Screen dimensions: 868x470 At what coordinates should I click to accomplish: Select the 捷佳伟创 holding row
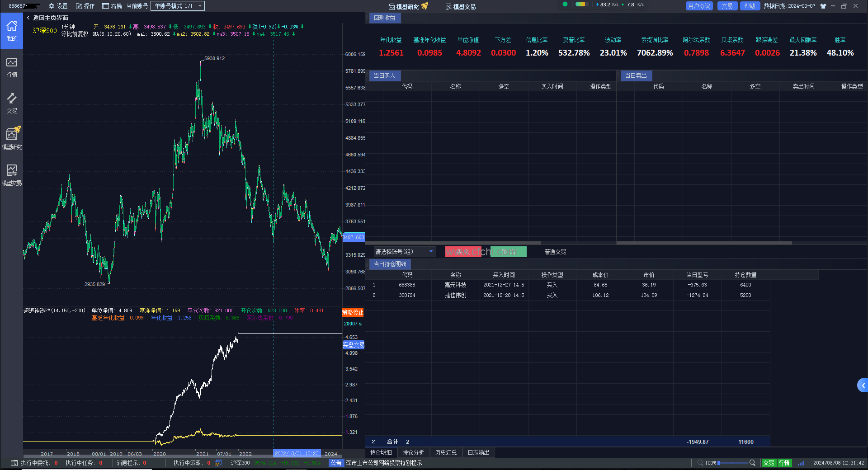click(568, 295)
